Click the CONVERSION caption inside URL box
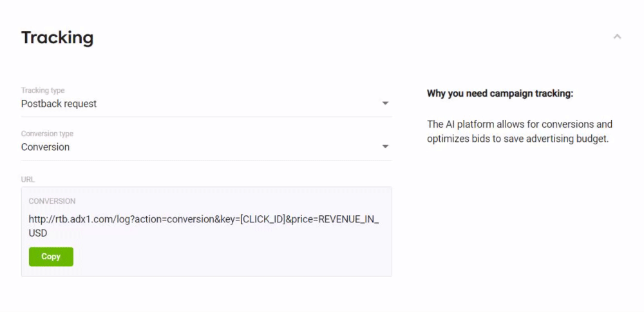Viewport: 644px width, 312px height. 52,201
